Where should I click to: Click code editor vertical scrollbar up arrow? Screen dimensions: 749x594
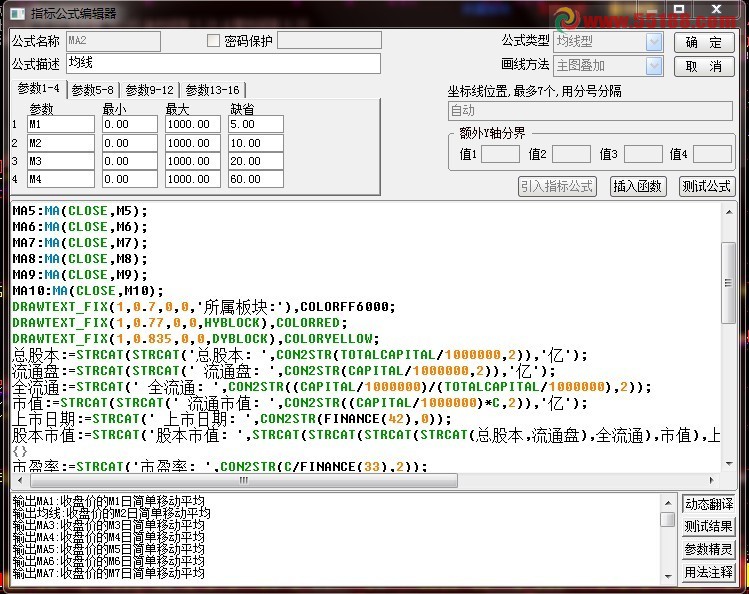point(728,211)
